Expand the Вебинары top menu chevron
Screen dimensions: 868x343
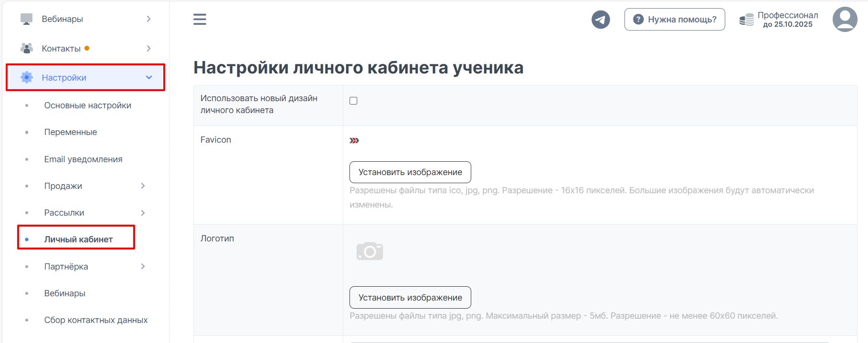pyautogui.click(x=148, y=19)
